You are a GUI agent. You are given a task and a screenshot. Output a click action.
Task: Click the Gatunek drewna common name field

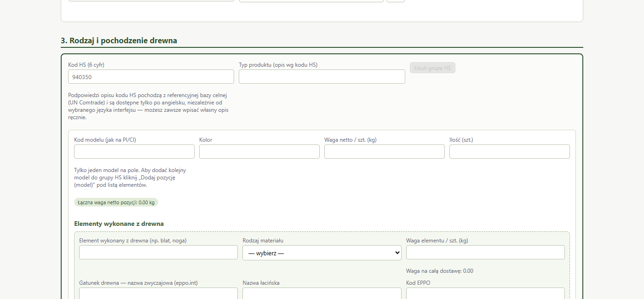[x=158, y=293]
